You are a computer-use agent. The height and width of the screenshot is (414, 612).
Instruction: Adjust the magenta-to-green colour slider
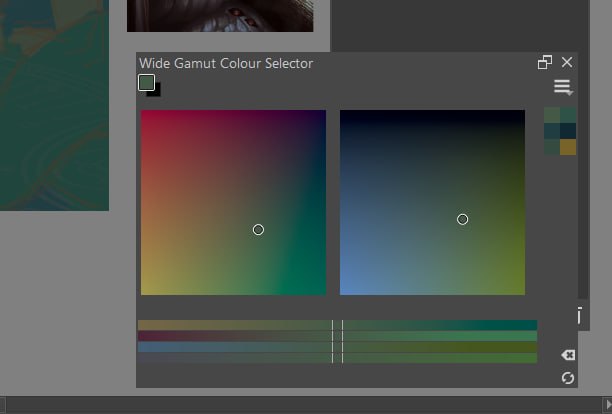pyautogui.click(x=338, y=336)
